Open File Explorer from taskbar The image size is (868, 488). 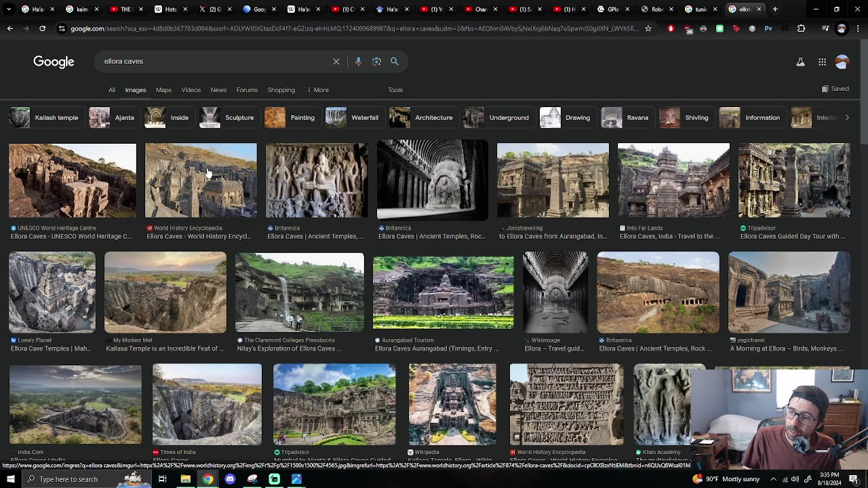pos(185,479)
